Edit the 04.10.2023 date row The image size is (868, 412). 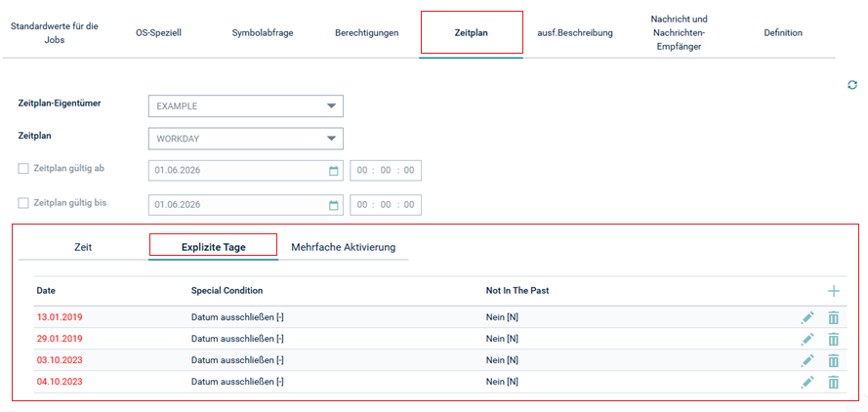pyautogui.click(x=807, y=382)
